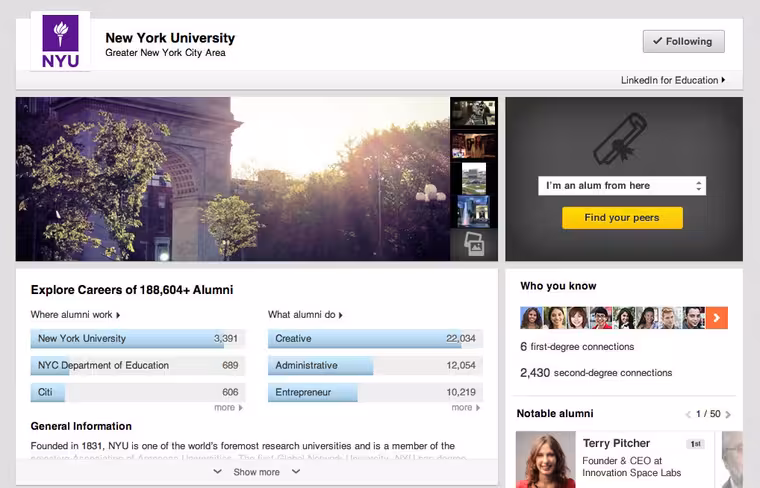Viewport: 760px width, 488px height.
Task: Click Founder & CEO at Innovation Space Labs
Action: pos(632,467)
